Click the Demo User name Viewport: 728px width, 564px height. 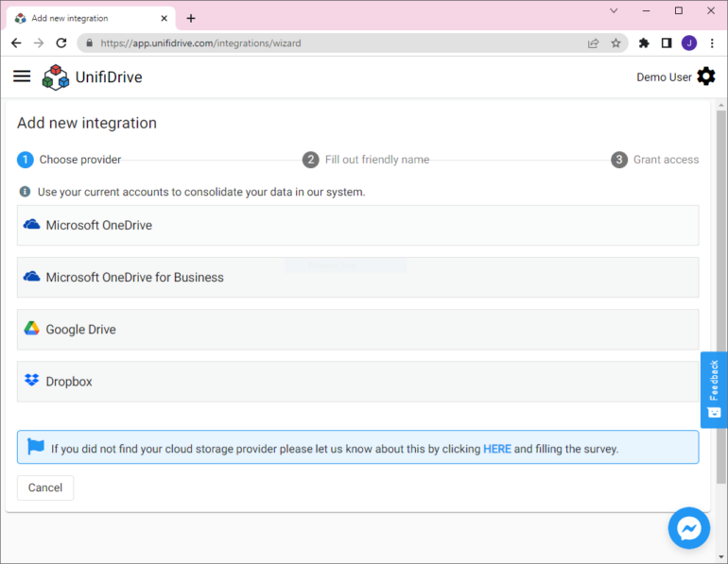coord(664,77)
